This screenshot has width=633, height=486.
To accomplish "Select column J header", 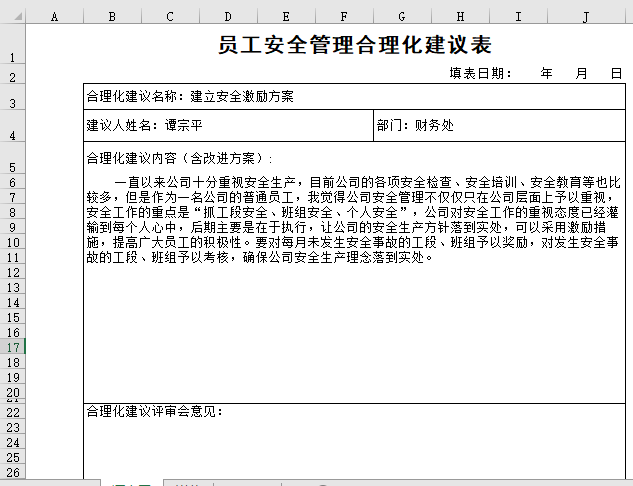I will [x=585, y=16].
